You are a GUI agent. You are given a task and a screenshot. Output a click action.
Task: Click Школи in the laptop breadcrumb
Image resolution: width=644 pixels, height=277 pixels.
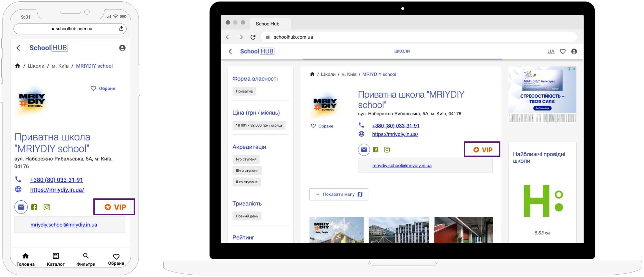[328, 74]
